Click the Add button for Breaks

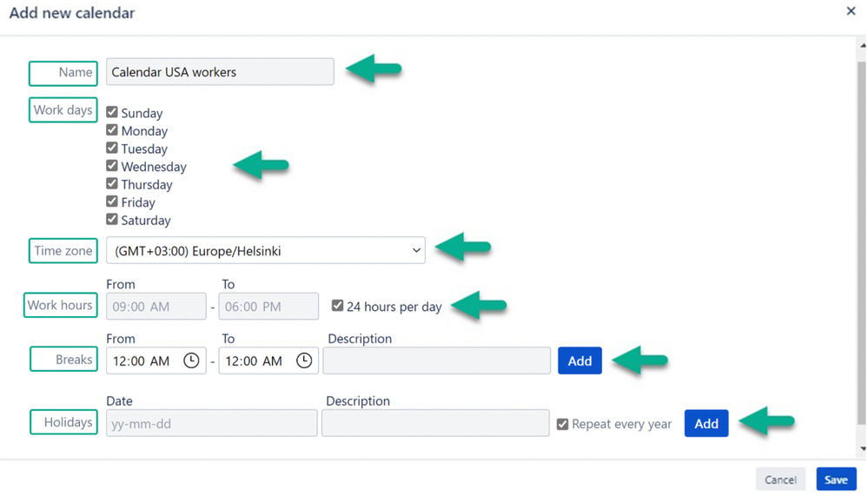pyautogui.click(x=580, y=360)
